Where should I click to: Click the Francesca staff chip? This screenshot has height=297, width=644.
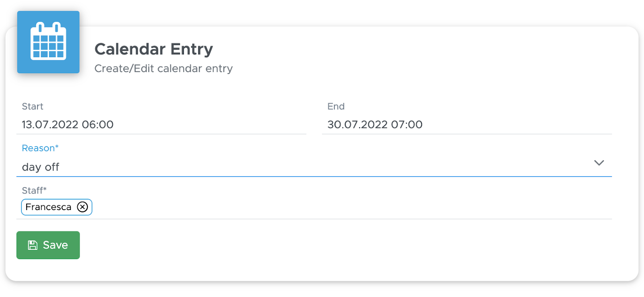tap(57, 207)
